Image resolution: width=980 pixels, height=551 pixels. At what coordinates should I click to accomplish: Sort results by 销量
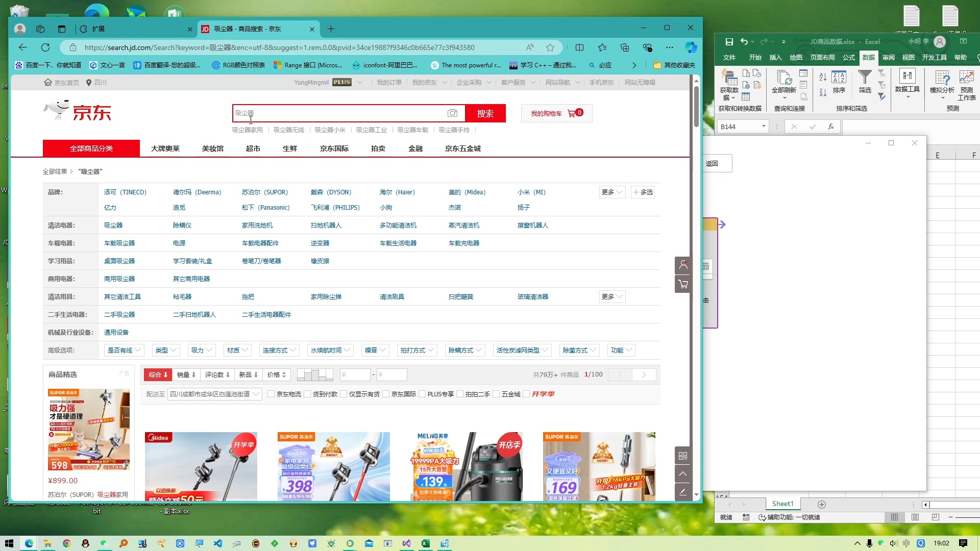pos(186,375)
